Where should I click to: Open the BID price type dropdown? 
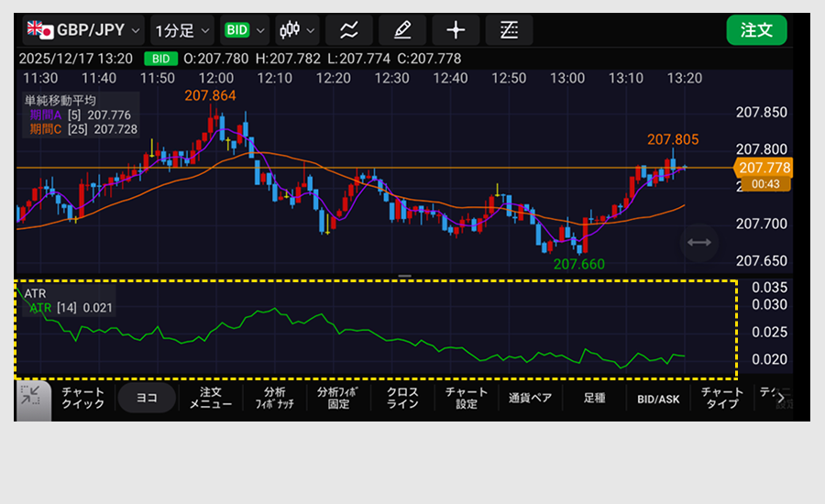tap(245, 29)
